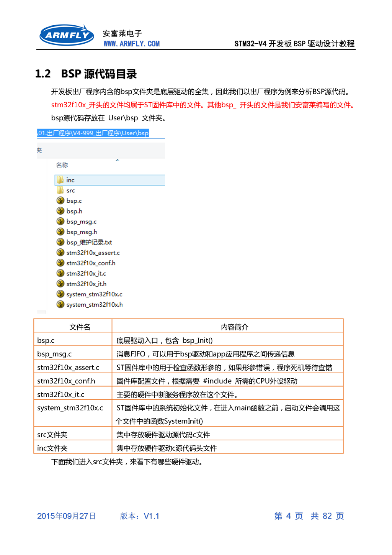This screenshot has width=392, height=555.
Task: Open the WWW.ARMFLY.COM link
Action: 131,44
